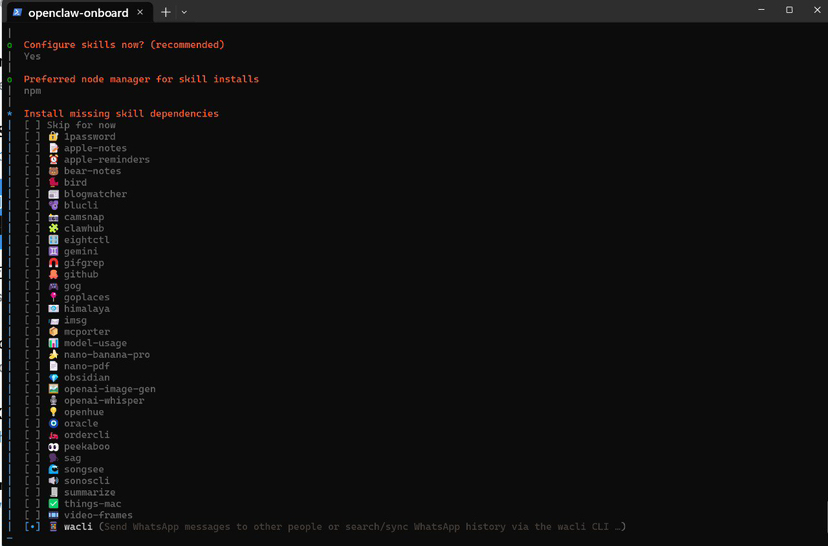The height and width of the screenshot is (546, 828).
Task: Click the gemini zodiac icon
Action: [x=53, y=251]
